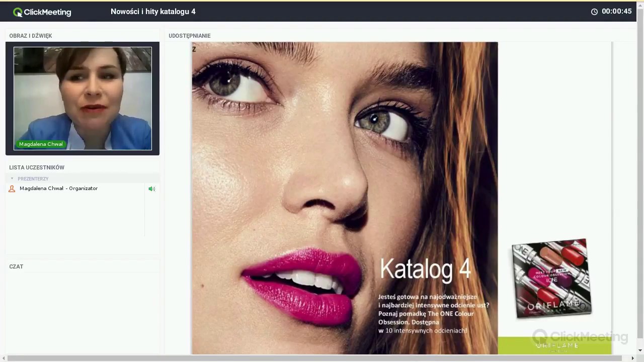Click the presenter's webcam video
This screenshot has height=362, width=644.
click(x=83, y=99)
